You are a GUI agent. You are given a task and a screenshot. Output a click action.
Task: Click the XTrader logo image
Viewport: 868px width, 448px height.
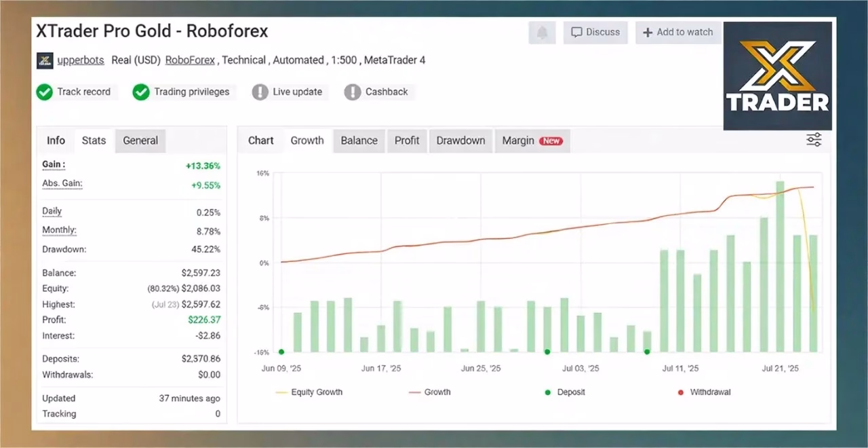pos(778,76)
